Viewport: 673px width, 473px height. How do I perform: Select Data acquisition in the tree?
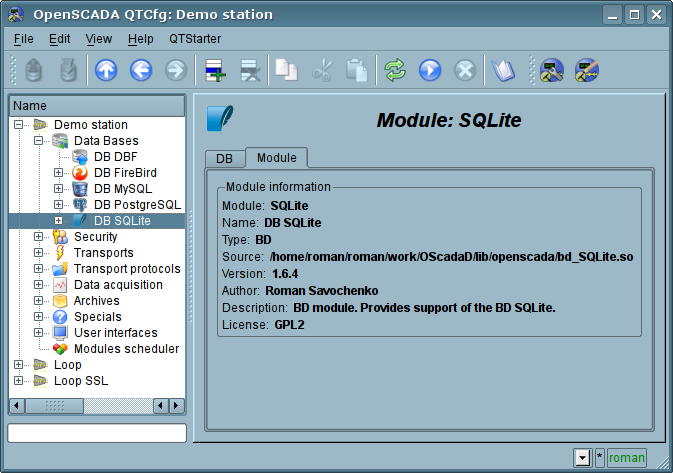[118, 285]
